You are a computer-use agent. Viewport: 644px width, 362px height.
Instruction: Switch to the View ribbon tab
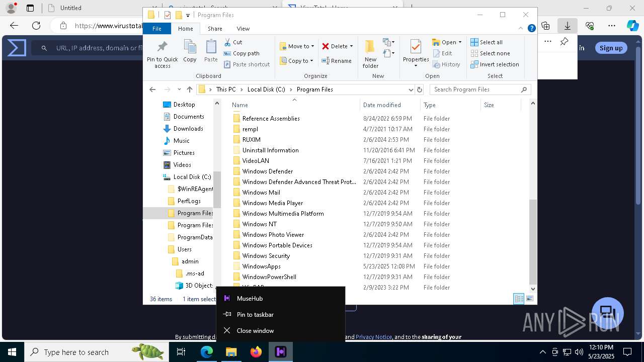[243, 29]
